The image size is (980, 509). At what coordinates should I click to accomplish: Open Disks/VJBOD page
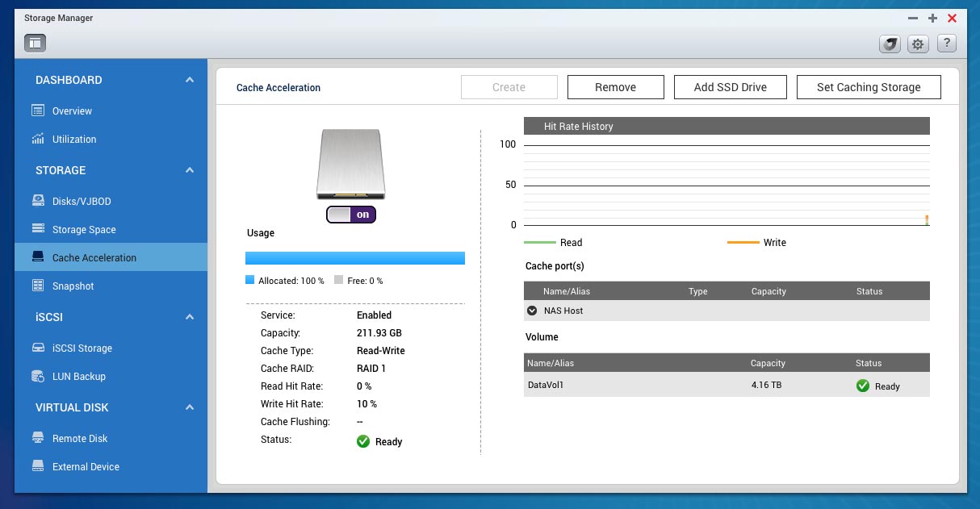click(x=82, y=201)
